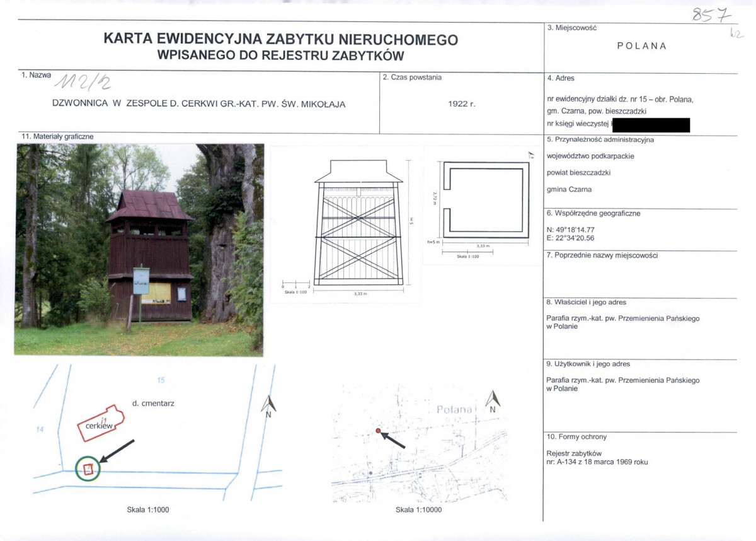This screenshot has width=756, height=541.
Task: Click the '2,72 m' dimension on the floor plan
Action: click(x=435, y=199)
